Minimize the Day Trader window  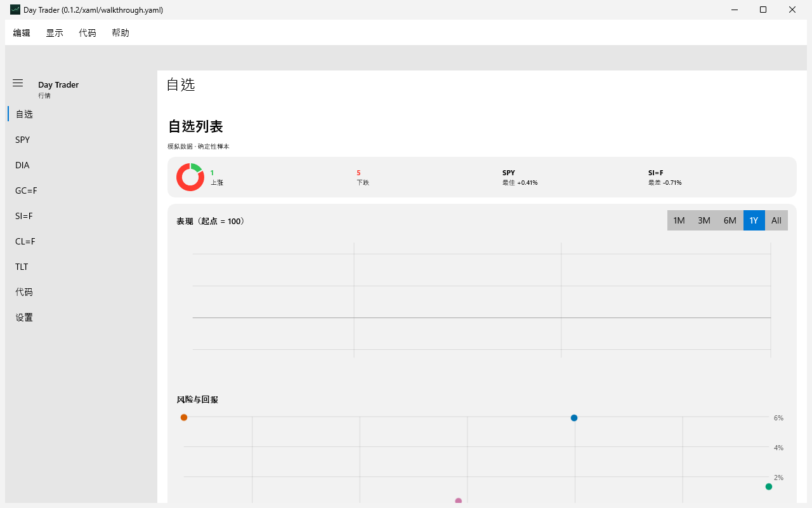coord(735,10)
